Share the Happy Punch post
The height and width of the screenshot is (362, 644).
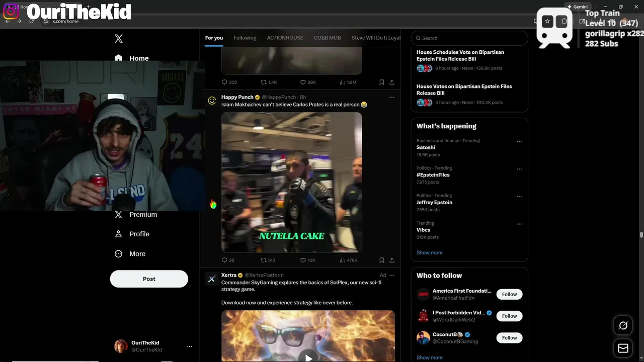[392, 260]
